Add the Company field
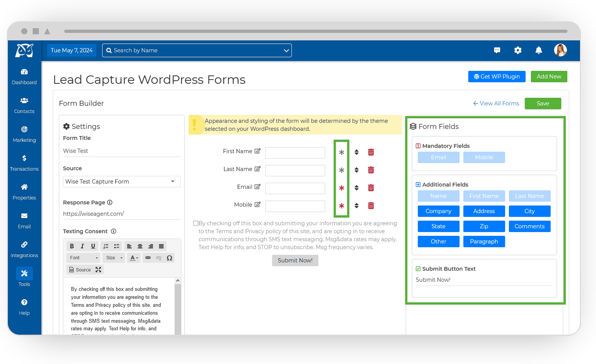 438,211
